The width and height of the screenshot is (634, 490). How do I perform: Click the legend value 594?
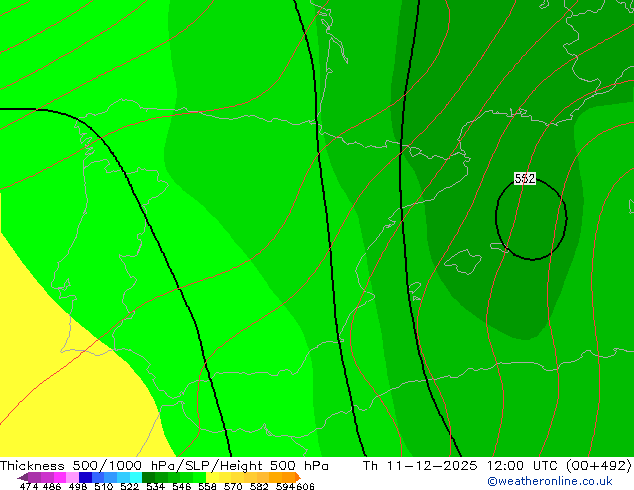(x=285, y=486)
